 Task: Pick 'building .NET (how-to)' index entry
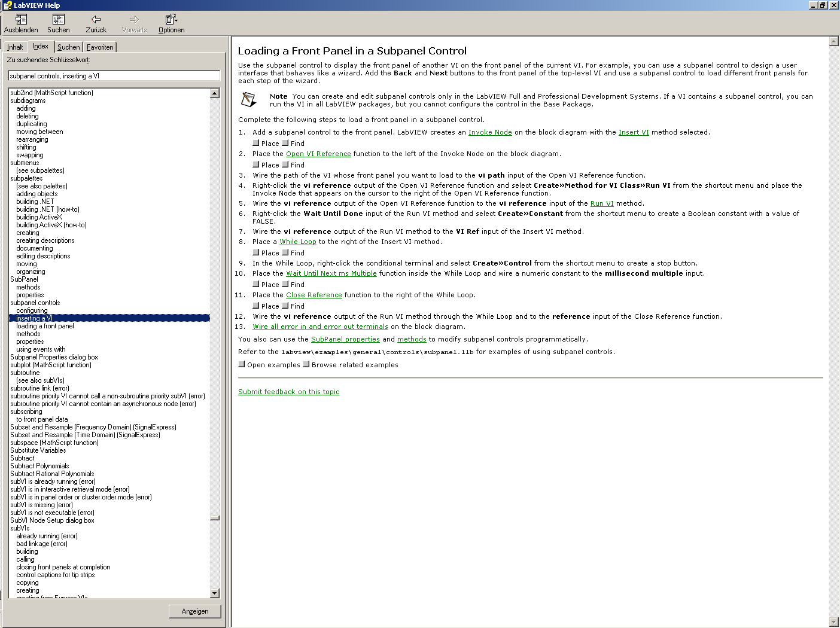pyautogui.click(x=48, y=209)
